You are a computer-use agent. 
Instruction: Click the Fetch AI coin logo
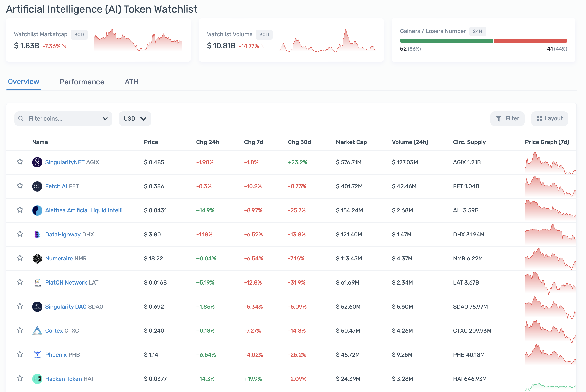37,186
